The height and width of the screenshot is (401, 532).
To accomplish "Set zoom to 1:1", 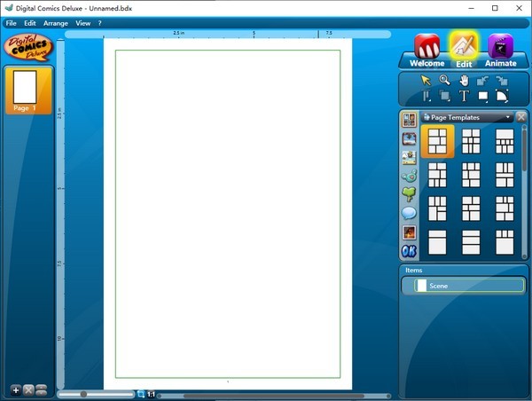I will pos(151,395).
